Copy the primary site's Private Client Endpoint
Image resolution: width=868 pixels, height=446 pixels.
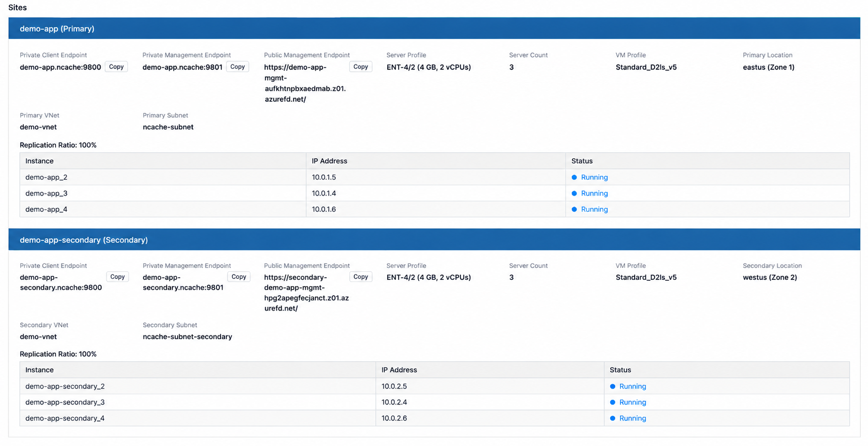tap(116, 67)
